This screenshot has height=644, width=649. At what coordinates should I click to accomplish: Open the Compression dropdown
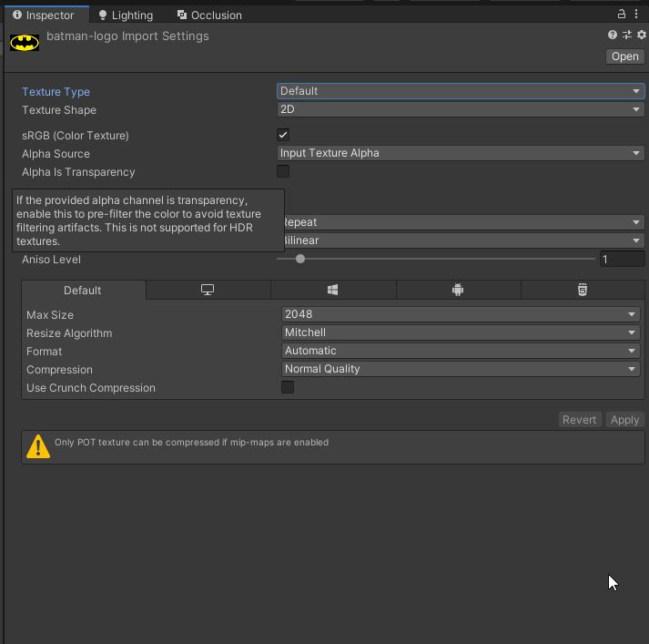click(461, 369)
